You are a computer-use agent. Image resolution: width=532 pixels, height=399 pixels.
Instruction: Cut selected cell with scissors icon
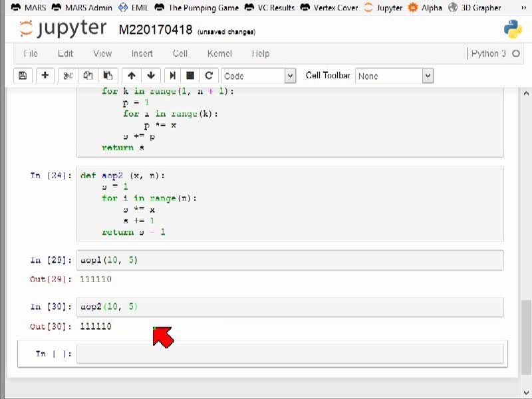[x=68, y=75]
